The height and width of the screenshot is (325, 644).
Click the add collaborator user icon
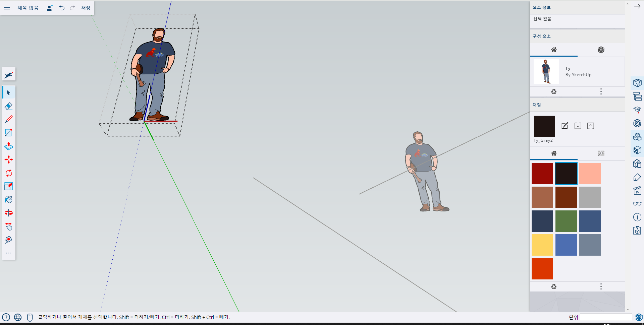[49, 8]
